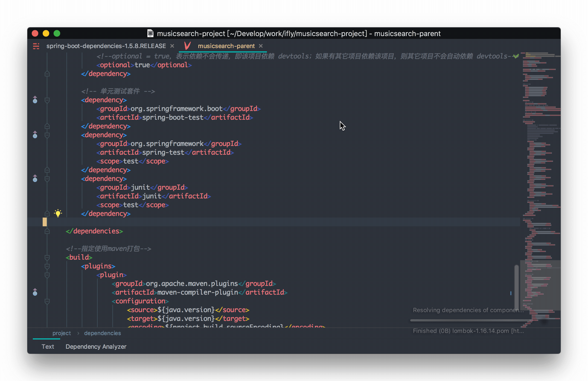Open the tab list icon left of tabs

(x=36, y=46)
